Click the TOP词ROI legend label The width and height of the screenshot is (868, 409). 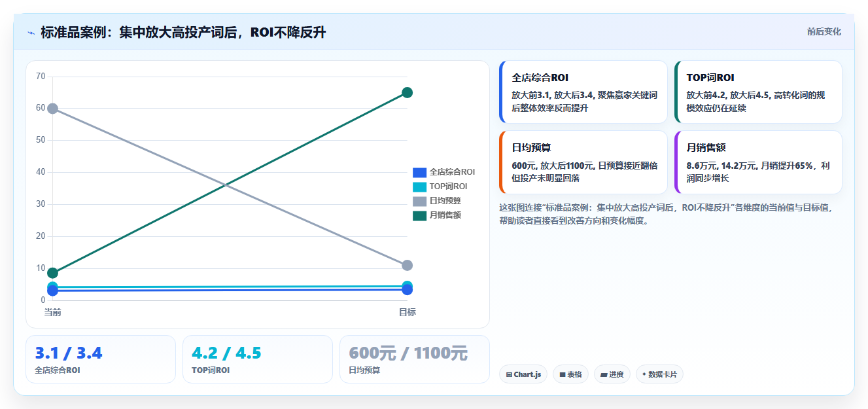tap(448, 187)
